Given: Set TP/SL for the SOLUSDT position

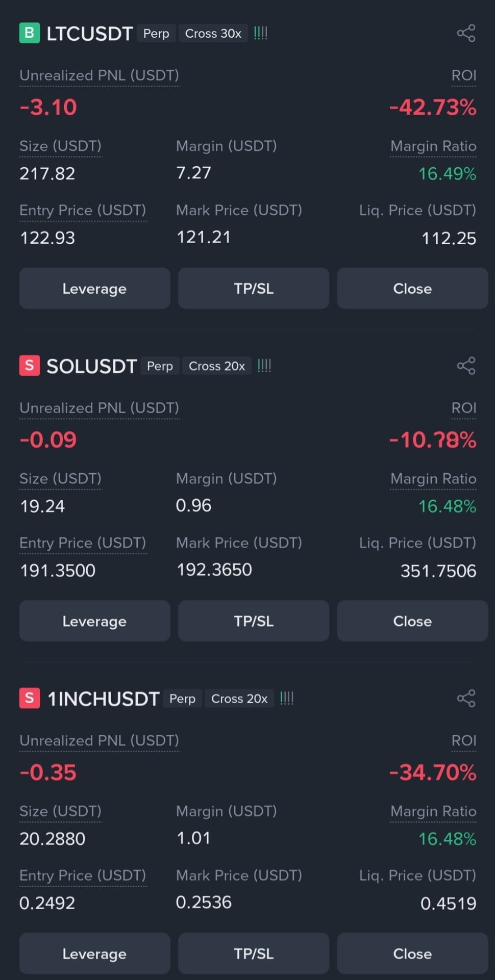Looking at the screenshot, I should coord(254,621).
